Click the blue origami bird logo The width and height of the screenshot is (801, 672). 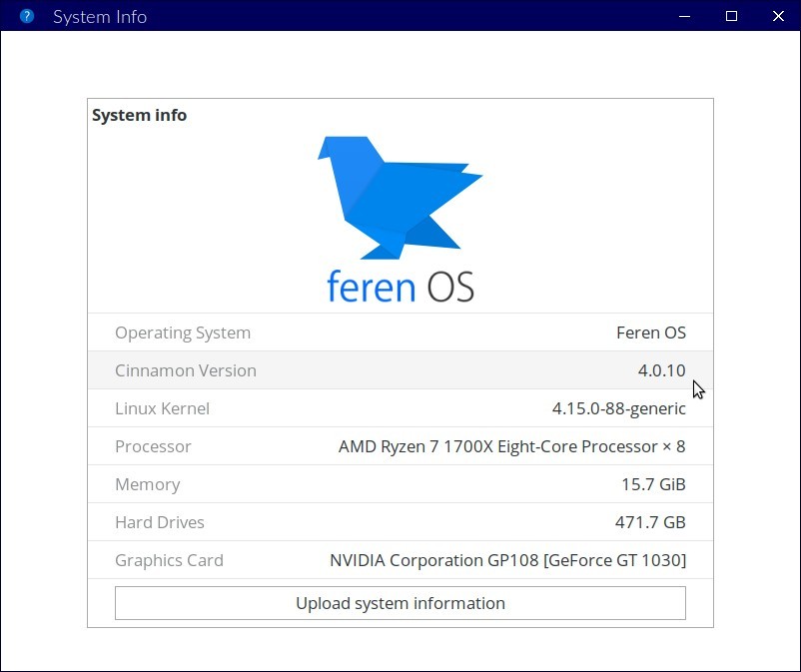coord(397,195)
